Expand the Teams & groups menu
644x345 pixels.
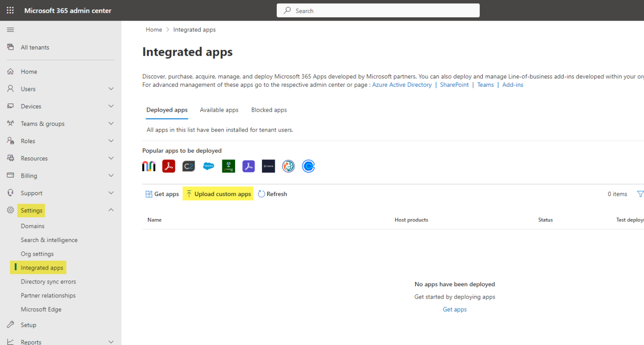coord(111,124)
